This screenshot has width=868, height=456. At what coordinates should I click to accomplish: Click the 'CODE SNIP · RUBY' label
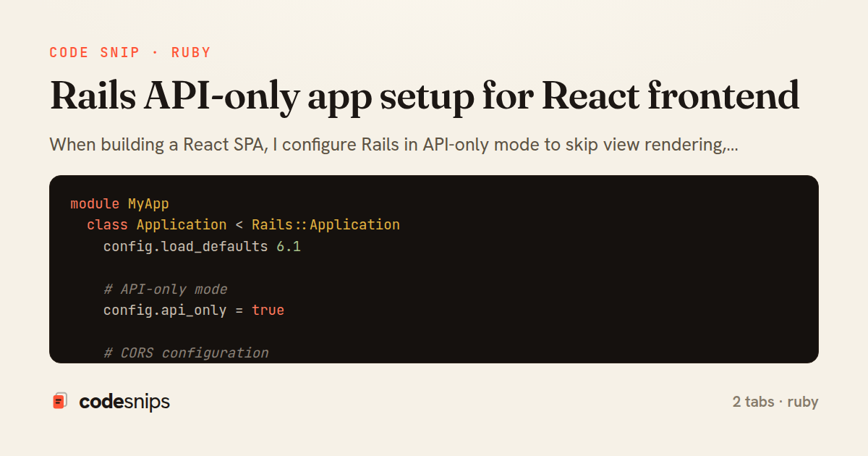130,53
